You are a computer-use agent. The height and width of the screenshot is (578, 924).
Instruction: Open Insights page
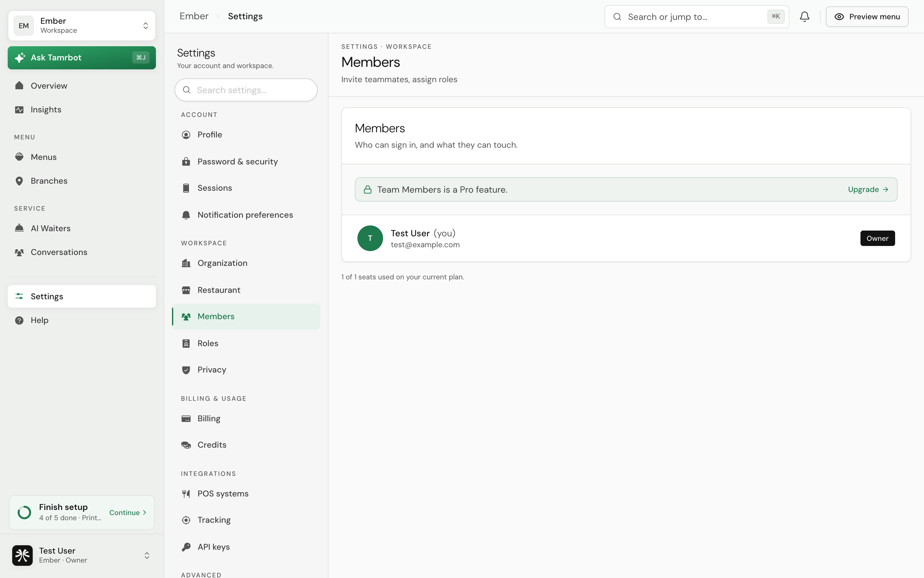click(82, 110)
